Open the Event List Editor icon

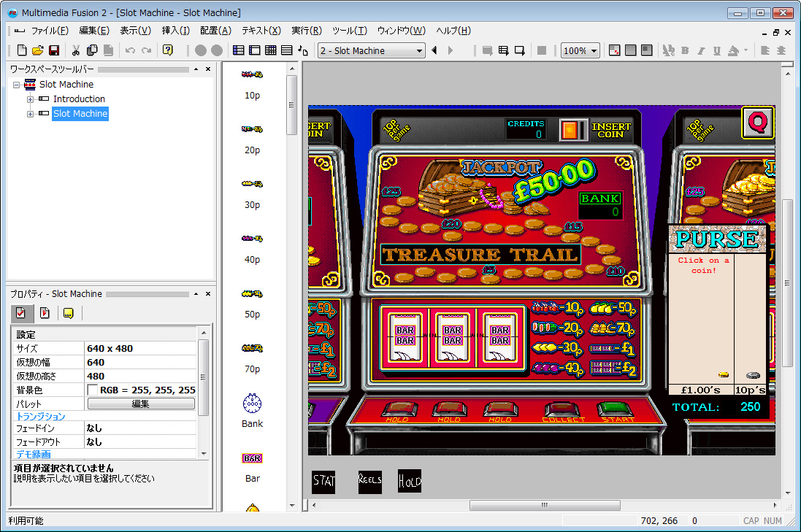click(x=286, y=50)
